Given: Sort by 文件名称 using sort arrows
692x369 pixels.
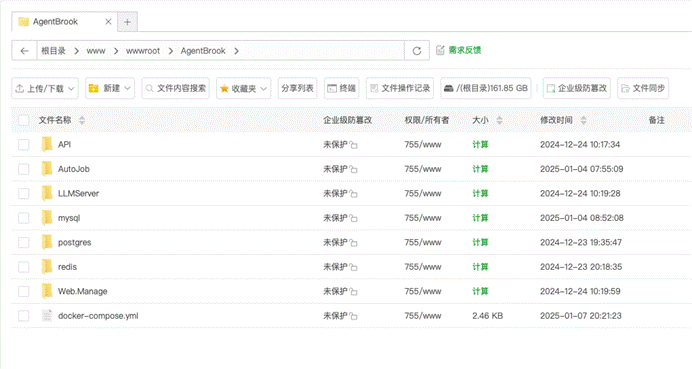Looking at the screenshot, I should [x=82, y=120].
